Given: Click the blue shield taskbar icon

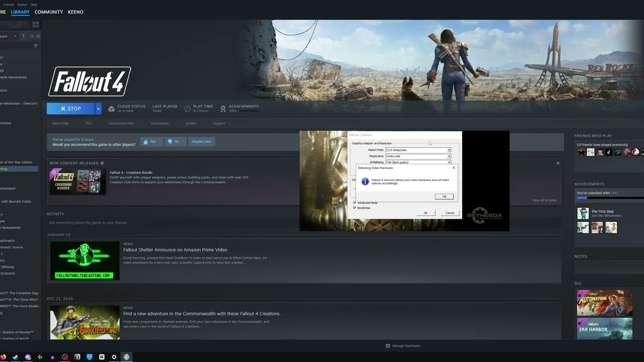Looking at the screenshot, I should [90, 357].
